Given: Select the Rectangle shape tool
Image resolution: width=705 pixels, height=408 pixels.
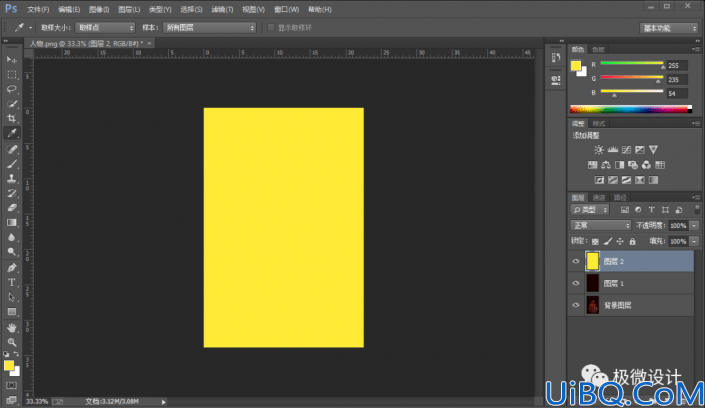Looking at the screenshot, I should tap(12, 312).
